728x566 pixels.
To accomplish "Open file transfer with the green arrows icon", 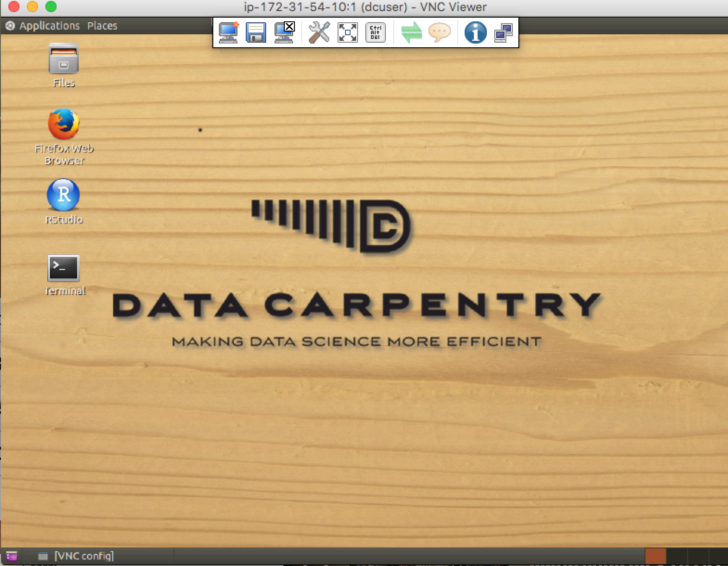I will pos(411,32).
